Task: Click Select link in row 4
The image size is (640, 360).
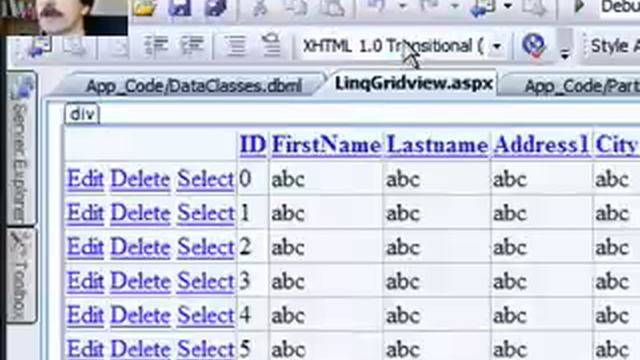Action: (205, 315)
